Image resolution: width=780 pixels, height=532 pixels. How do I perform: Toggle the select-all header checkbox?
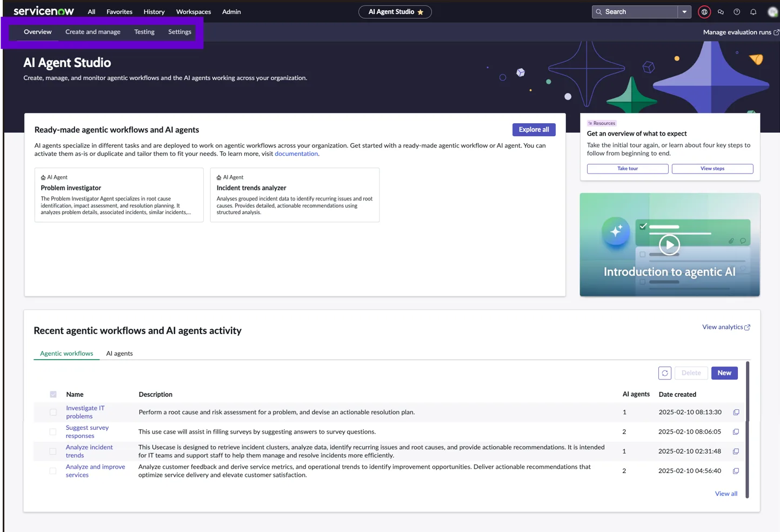[x=53, y=395]
